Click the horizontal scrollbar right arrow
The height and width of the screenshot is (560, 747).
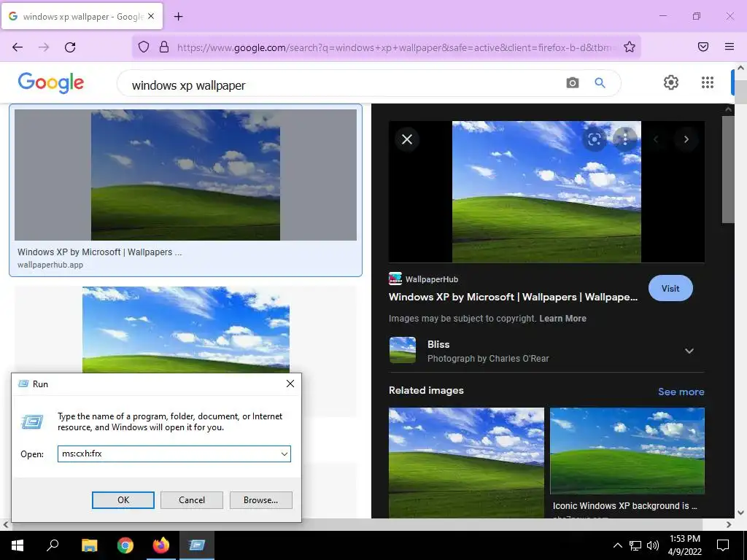click(729, 525)
